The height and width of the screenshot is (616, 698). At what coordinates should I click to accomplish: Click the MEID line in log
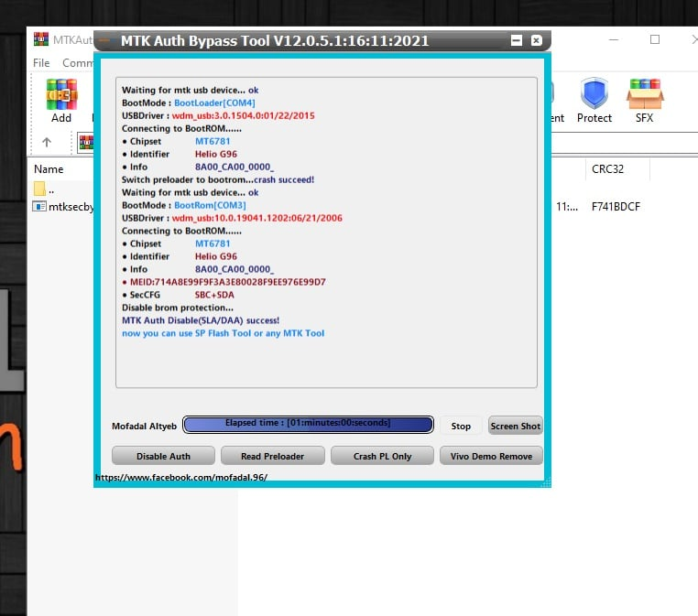click(224, 282)
